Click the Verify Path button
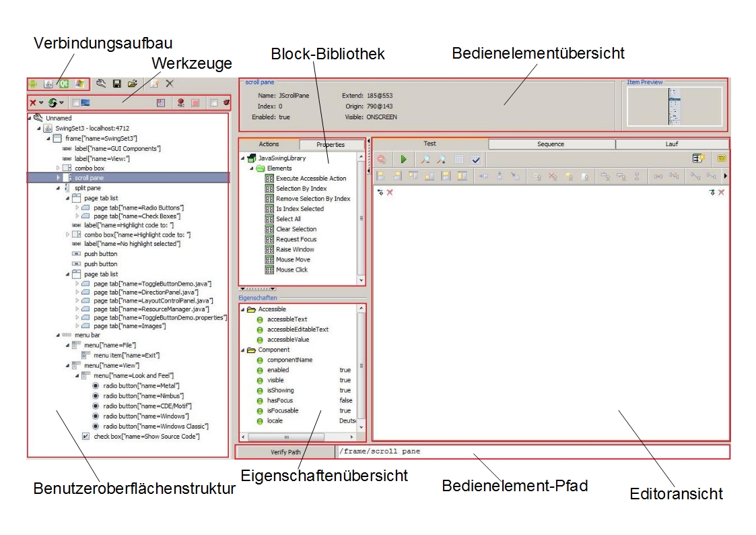 (285, 451)
